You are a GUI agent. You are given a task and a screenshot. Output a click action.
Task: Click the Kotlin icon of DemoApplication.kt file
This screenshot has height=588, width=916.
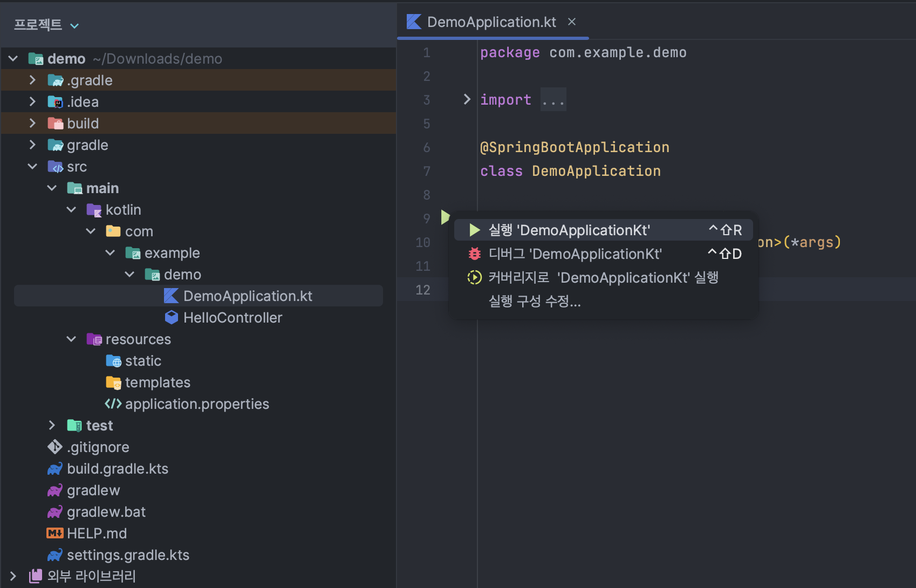coord(171,296)
